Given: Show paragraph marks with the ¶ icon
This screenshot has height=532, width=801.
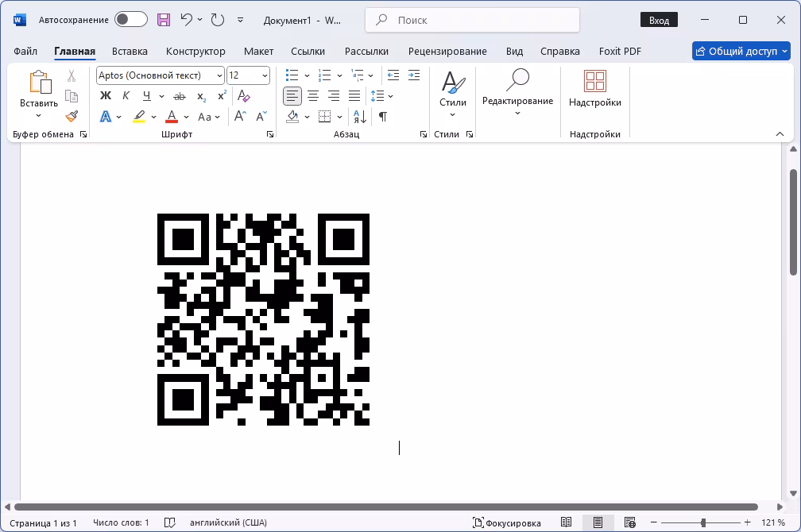Looking at the screenshot, I should 382,116.
